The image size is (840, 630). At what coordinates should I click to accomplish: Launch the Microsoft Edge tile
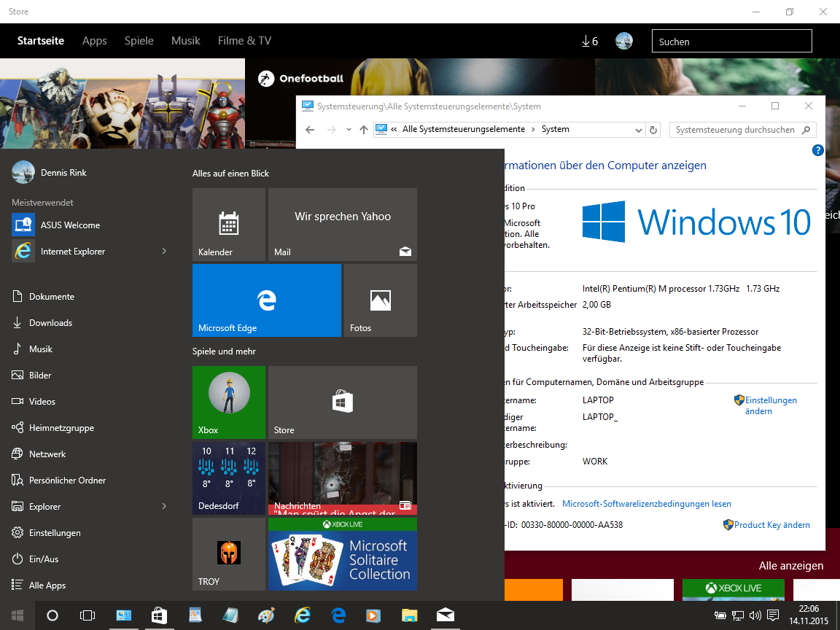(x=267, y=300)
